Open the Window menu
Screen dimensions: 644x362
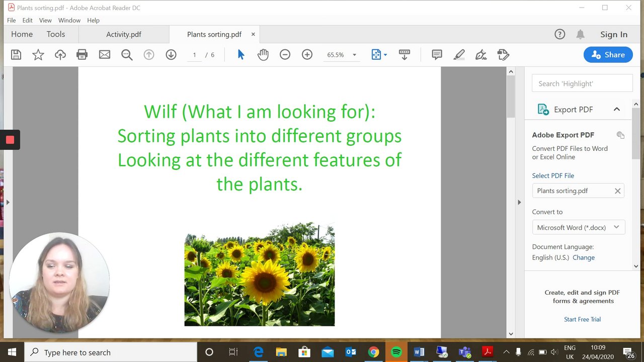point(69,20)
